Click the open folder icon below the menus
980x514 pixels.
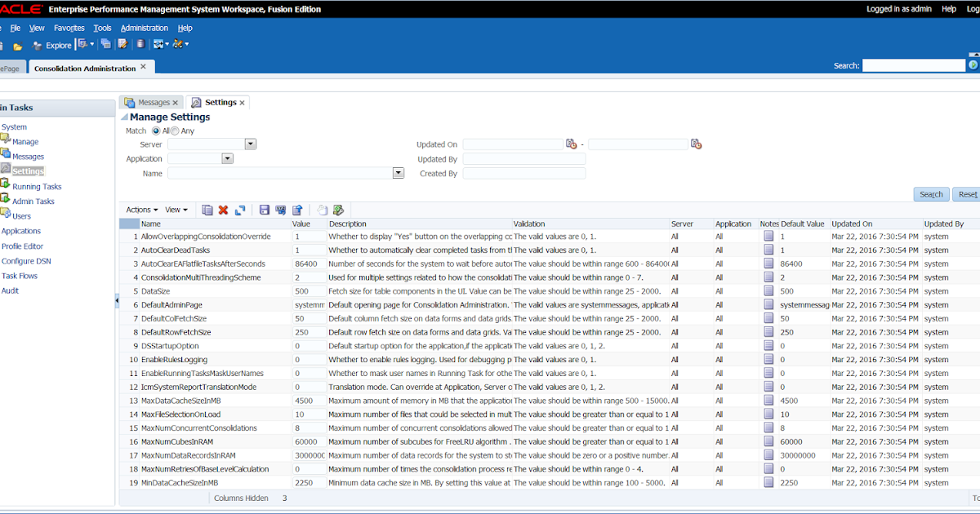[x=17, y=45]
